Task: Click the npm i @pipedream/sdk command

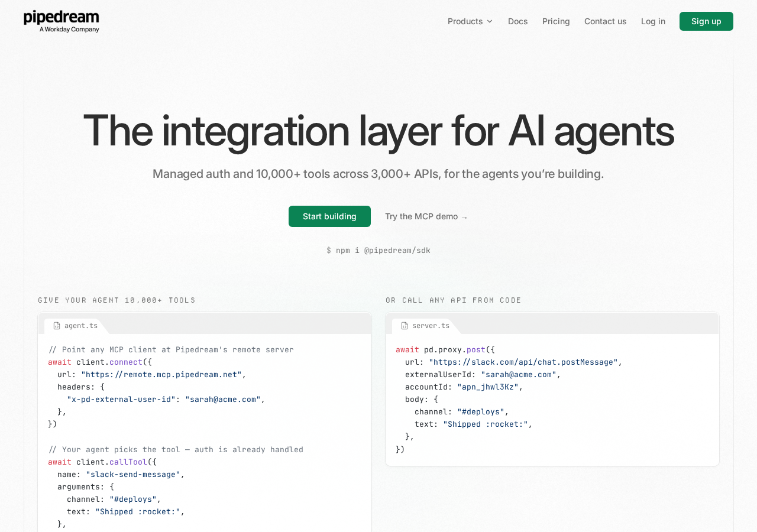Action: (x=378, y=251)
